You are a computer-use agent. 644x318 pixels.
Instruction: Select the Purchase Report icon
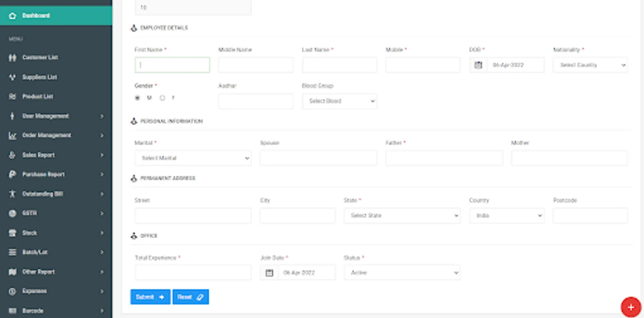coord(12,174)
